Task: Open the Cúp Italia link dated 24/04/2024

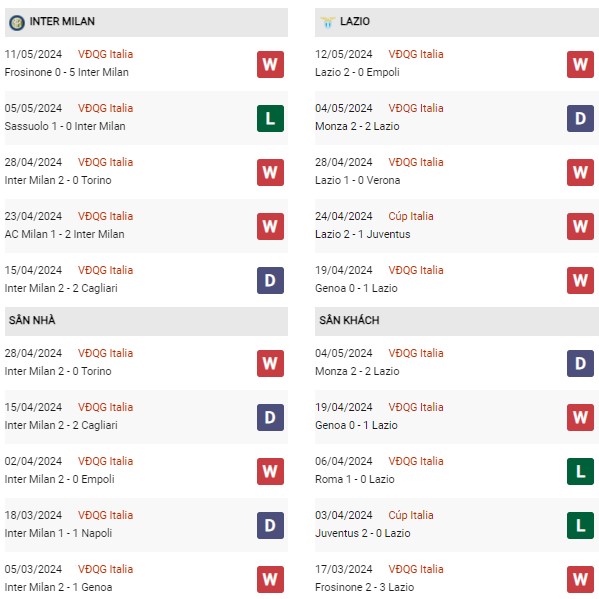Action: 411,216
